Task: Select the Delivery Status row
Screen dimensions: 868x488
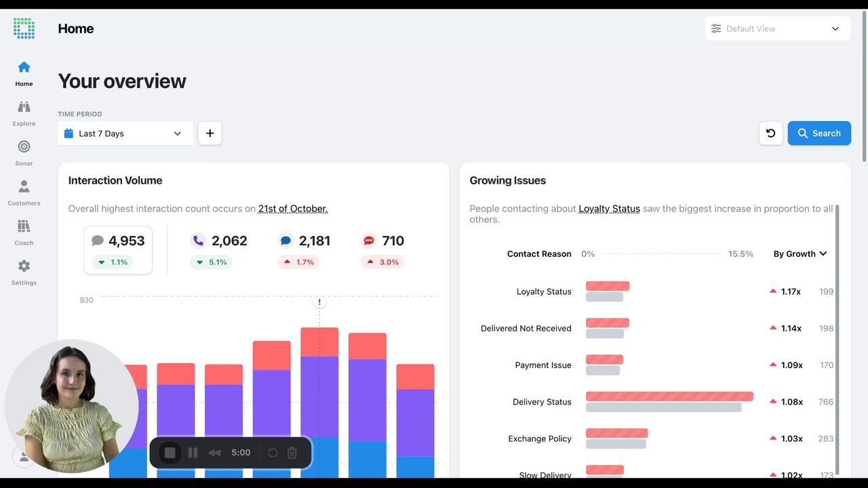Action: (652, 402)
